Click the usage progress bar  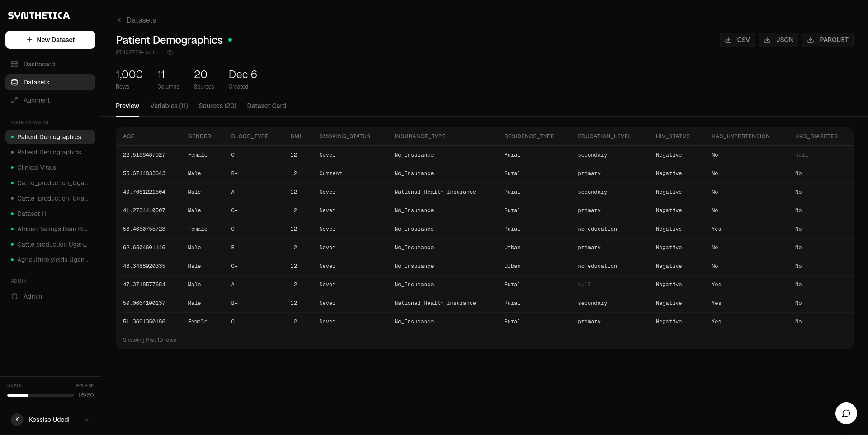41,395
